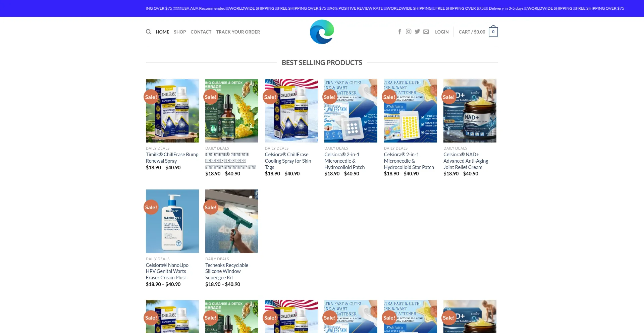Open the cart bag icon showing 0
Image resolution: width=644 pixels, height=333 pixels.
pos(493,31)
